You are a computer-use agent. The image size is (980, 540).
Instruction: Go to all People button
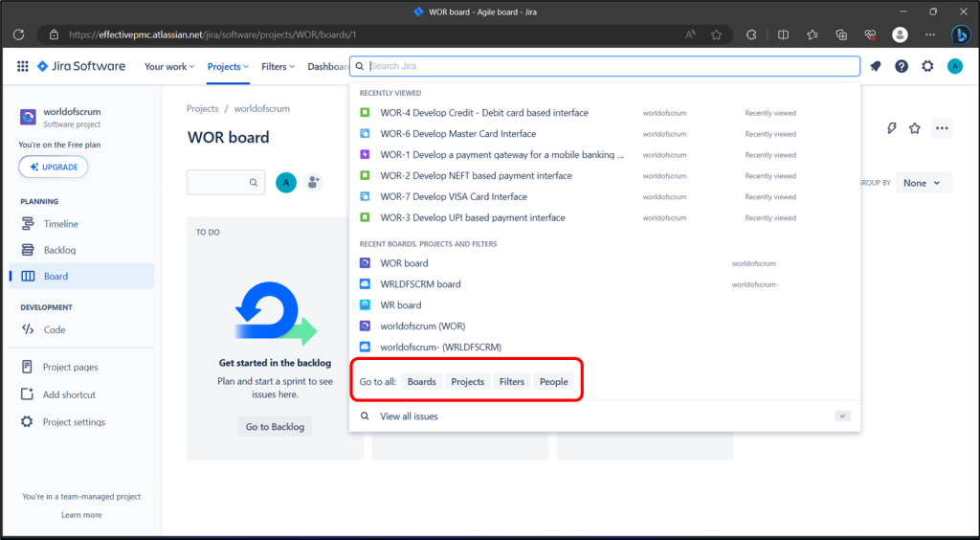pos(554,381)
